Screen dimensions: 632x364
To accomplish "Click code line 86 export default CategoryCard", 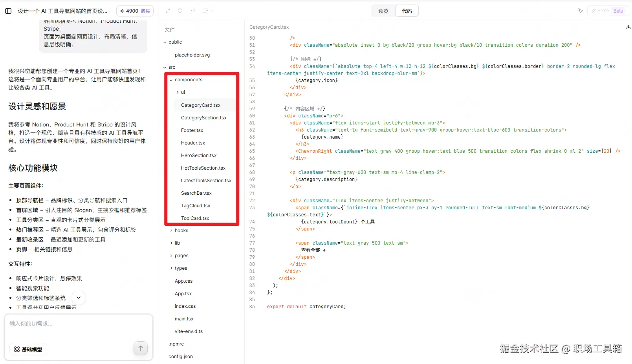I will point(306,307).
